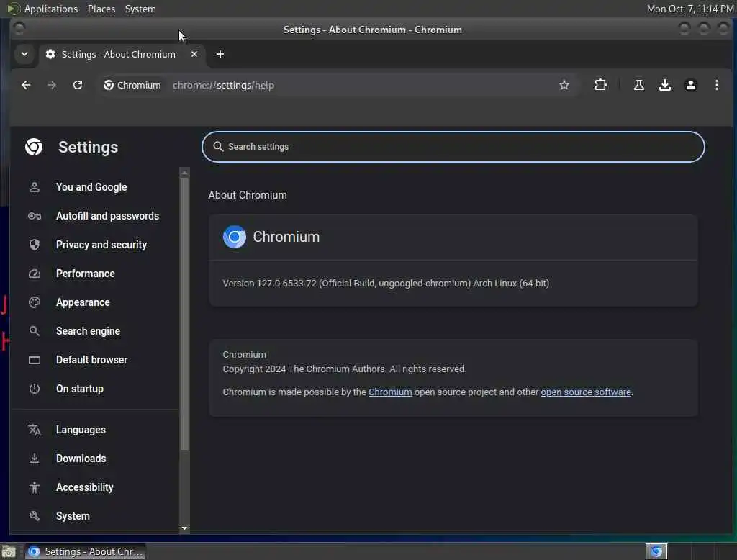Open the three-dot Chromium menu

716,85
